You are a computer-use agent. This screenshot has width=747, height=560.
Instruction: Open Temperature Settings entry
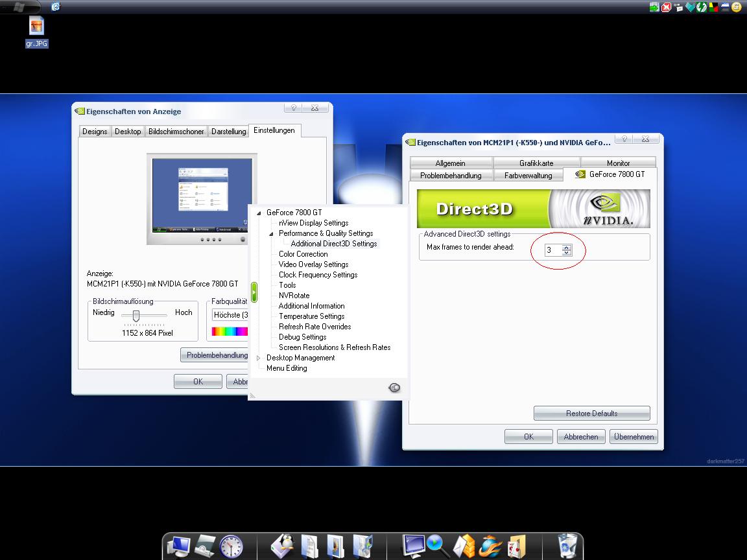coord(311,317)
